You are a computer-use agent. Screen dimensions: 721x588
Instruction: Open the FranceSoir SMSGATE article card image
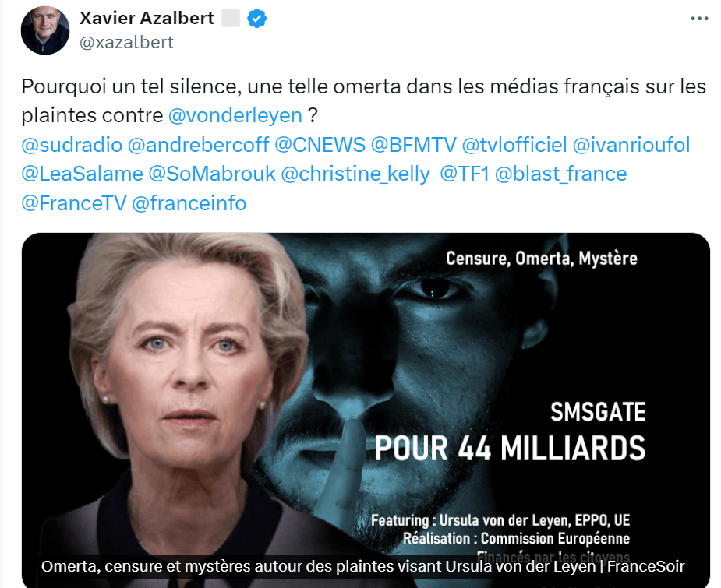click(366, 409)
